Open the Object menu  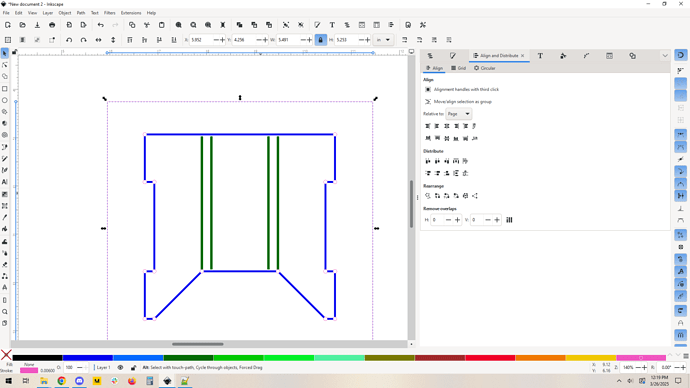click(65, 13)
